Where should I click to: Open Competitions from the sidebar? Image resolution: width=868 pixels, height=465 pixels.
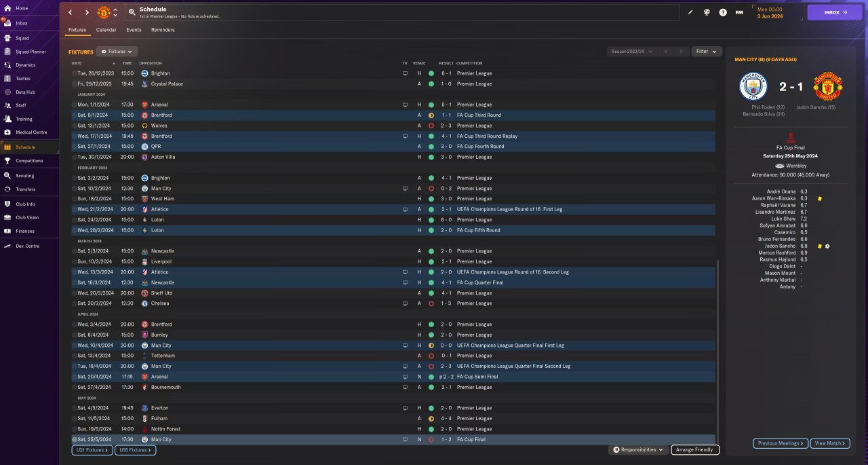coord(29,161)
